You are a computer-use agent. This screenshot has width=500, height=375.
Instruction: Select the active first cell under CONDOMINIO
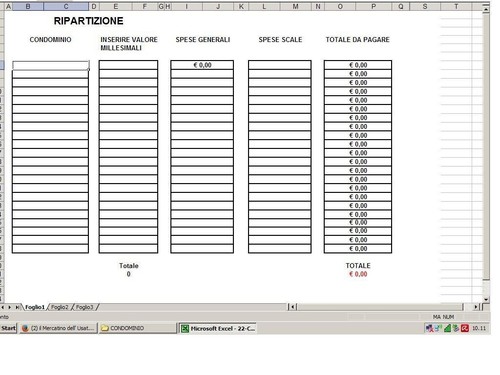(51, 65)
